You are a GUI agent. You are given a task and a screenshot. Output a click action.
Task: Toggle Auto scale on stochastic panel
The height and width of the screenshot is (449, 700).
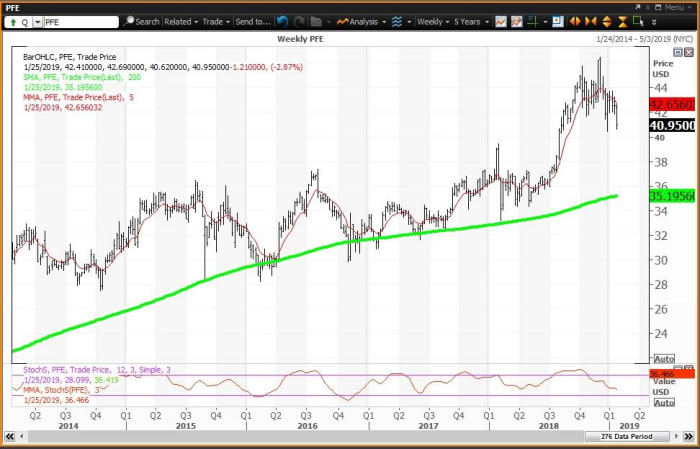point(664,402)
